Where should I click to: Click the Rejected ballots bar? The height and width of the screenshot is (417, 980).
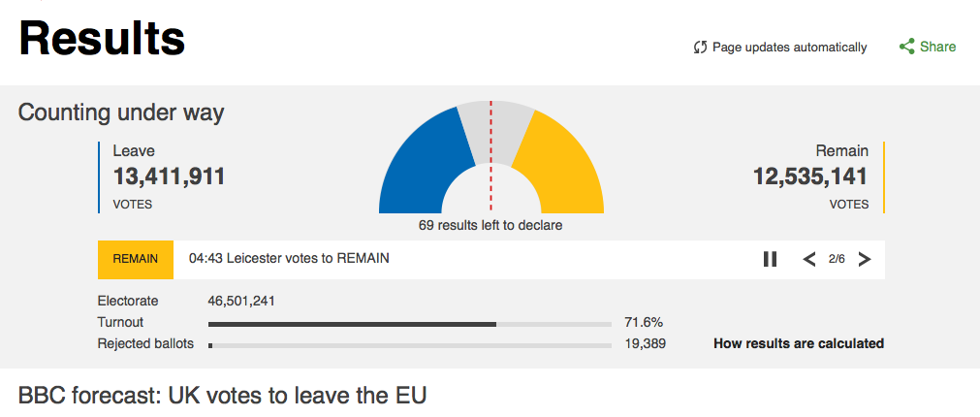pyautogui.click(x=409, y=344)
